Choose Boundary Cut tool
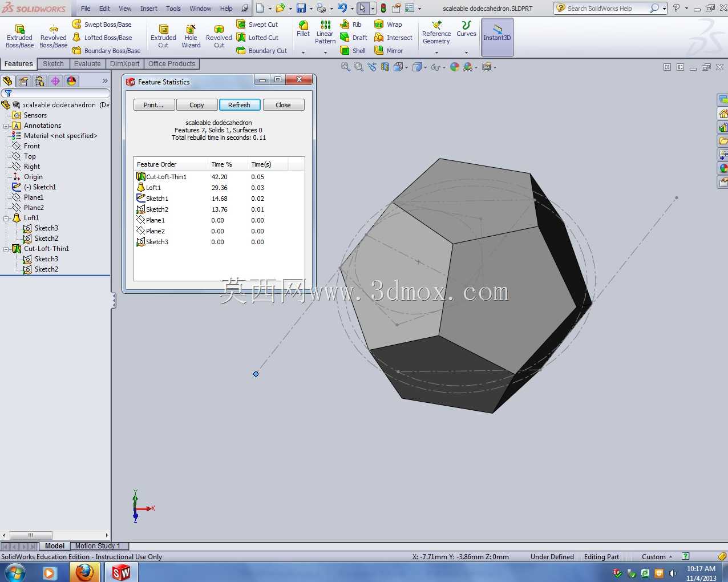The height and width of the screenshot is (582, 728). (262, 51)
